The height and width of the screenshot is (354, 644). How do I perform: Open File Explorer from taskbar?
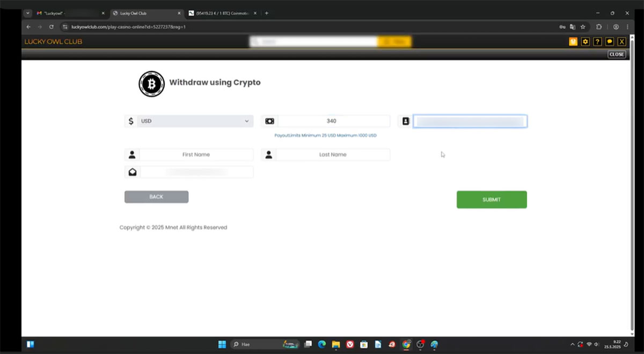[336, 344]
